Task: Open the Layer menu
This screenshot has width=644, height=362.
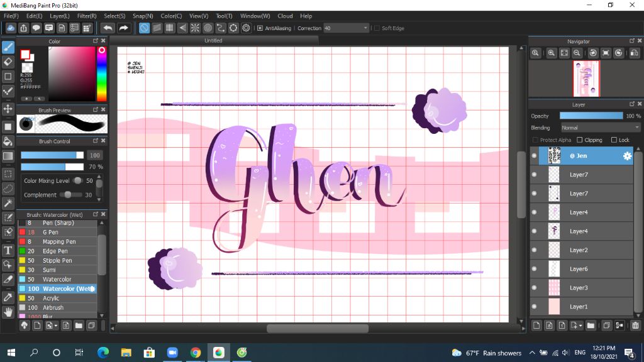Action: pyautogui.click(x=60, y=16)
